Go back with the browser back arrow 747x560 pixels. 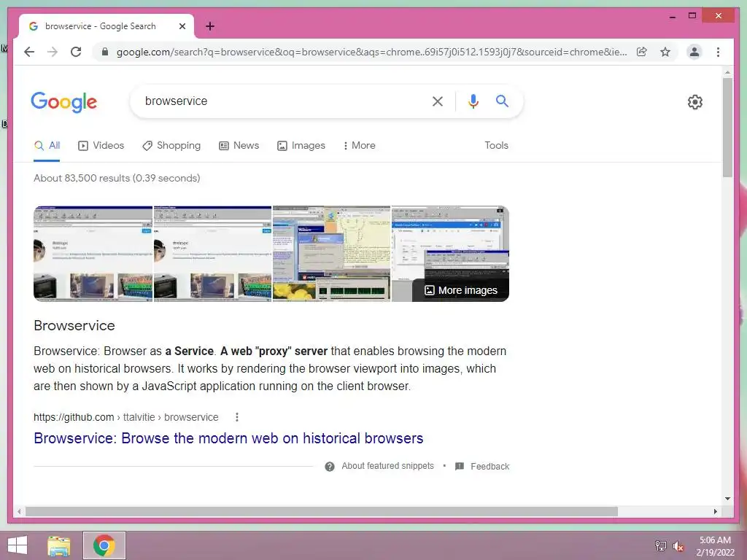click(29, 52)
